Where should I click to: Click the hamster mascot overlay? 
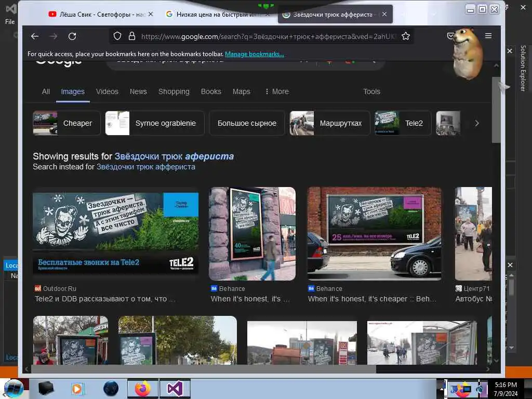point(468,54)
